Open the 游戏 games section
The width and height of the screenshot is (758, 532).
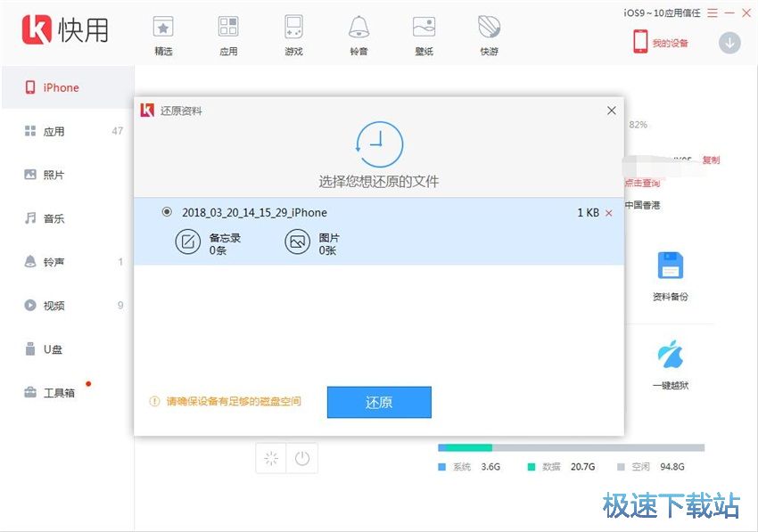[293, 36]
